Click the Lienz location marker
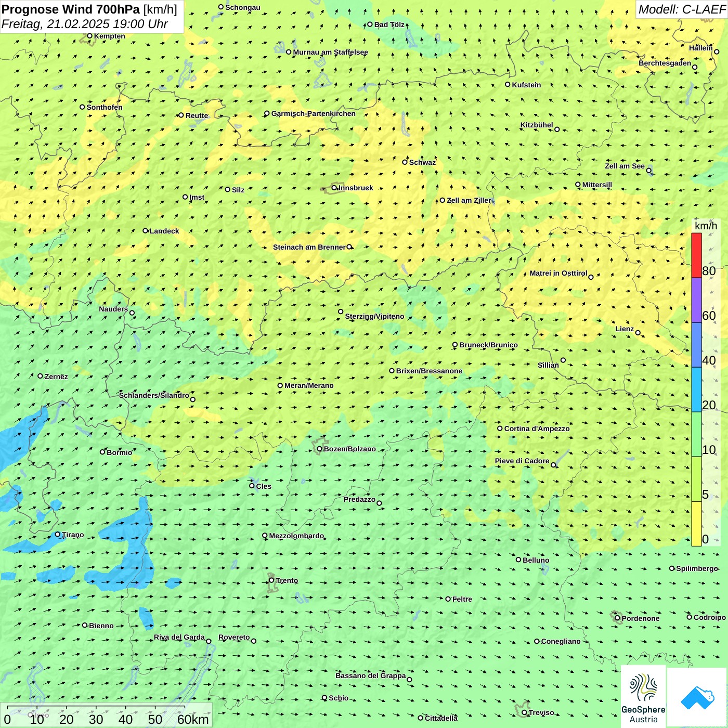 tap(638, 333)
